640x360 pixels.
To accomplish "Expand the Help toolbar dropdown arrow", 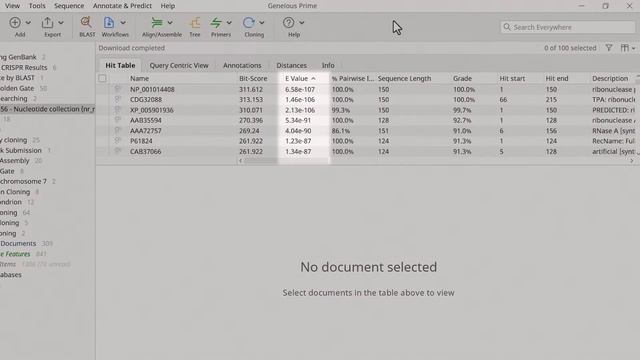I will [x=302, y=23].
